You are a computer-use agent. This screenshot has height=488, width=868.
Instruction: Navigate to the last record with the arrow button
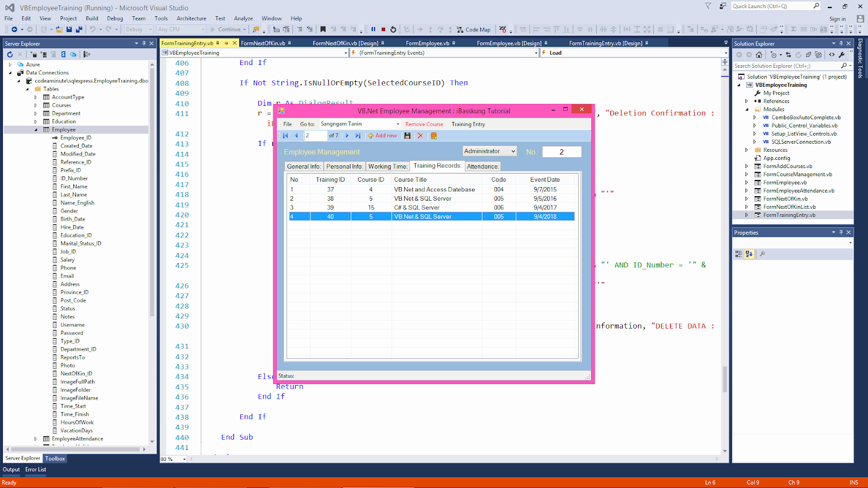pyautogui.click(x=358, y=136)
